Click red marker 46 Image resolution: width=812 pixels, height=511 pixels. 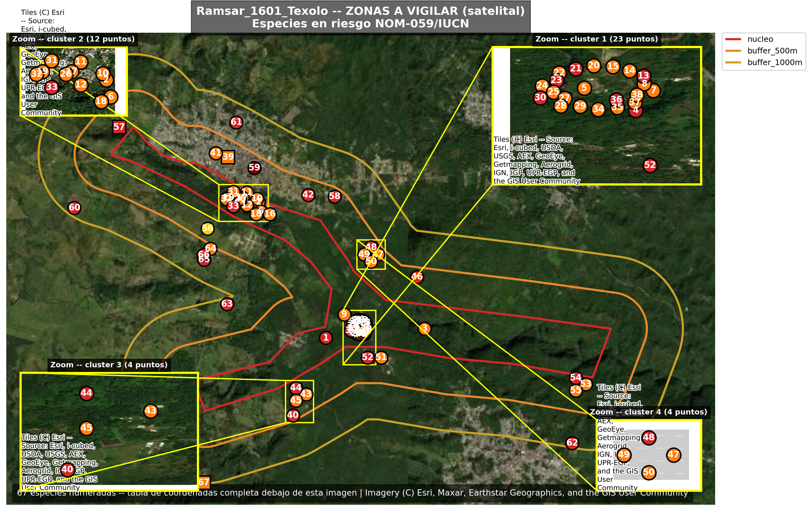click(417, 277)
